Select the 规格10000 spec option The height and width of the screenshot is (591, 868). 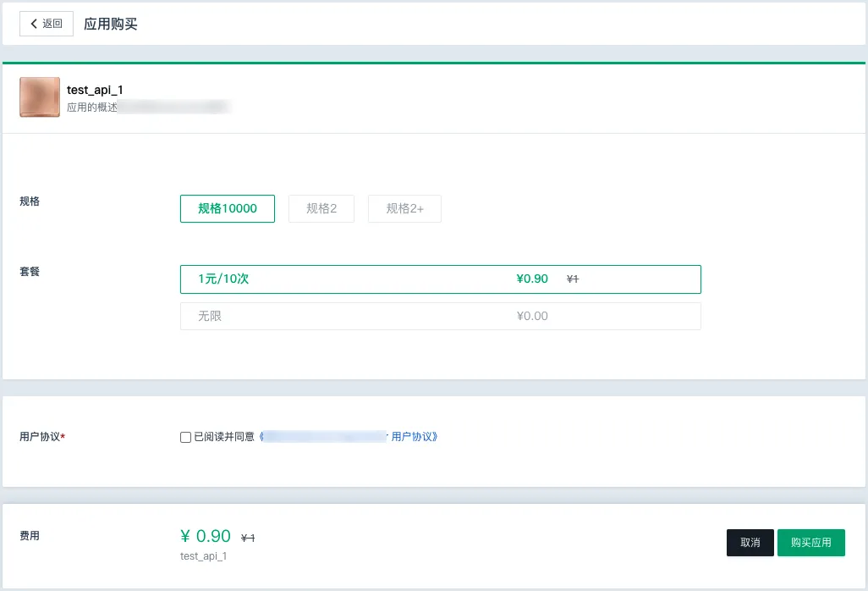(x=228, y=209)
